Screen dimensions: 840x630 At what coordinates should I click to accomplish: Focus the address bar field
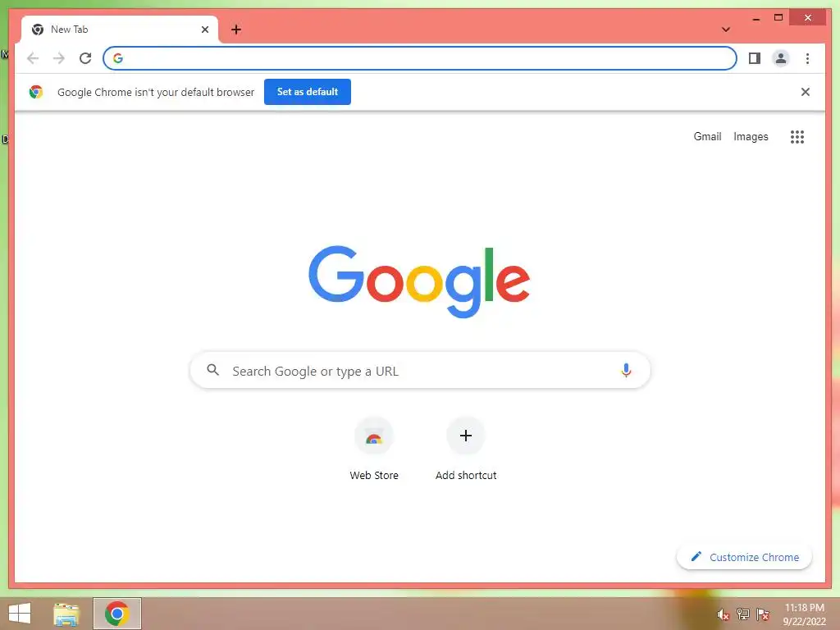coord(419,58)
